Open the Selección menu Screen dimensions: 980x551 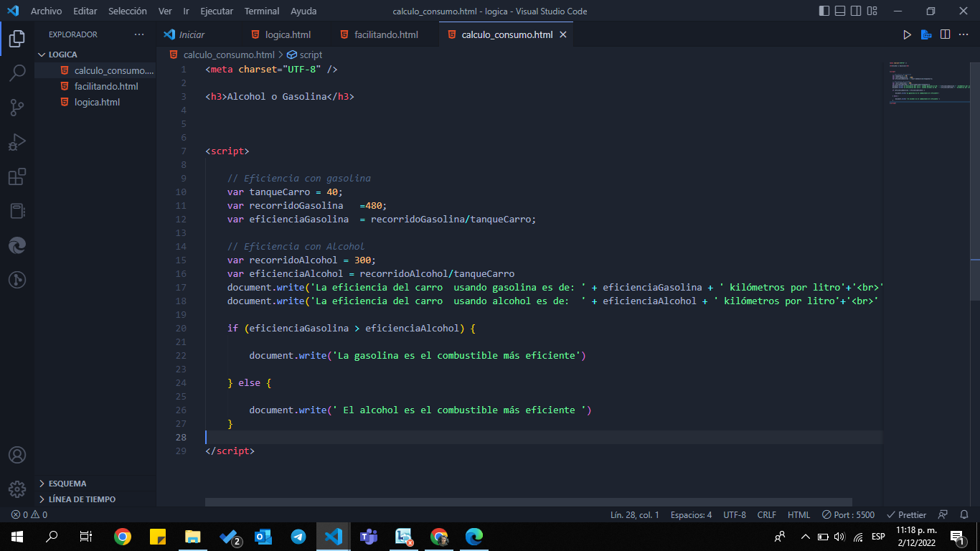[x=128, y=11]
